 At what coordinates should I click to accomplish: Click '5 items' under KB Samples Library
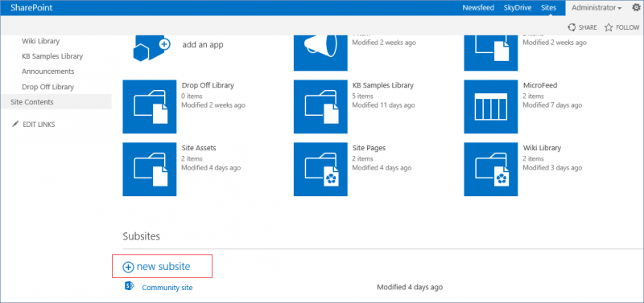coord(363,96)
